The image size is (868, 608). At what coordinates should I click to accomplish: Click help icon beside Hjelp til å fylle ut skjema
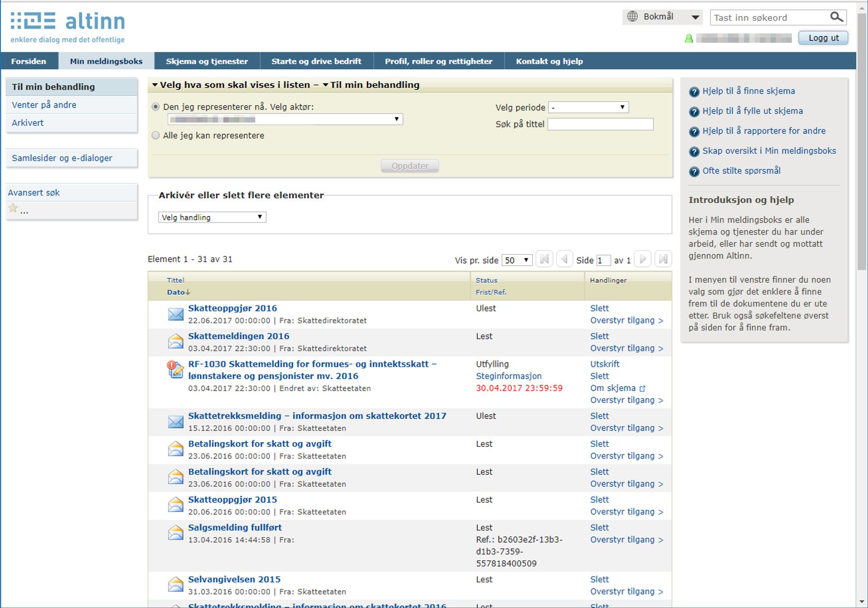pyautogui.click(x=694, y=112)
